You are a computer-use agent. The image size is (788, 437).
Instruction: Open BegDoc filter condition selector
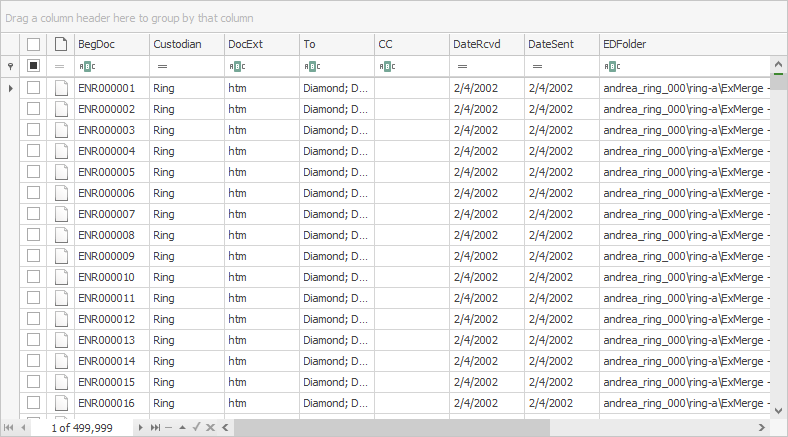85,66
